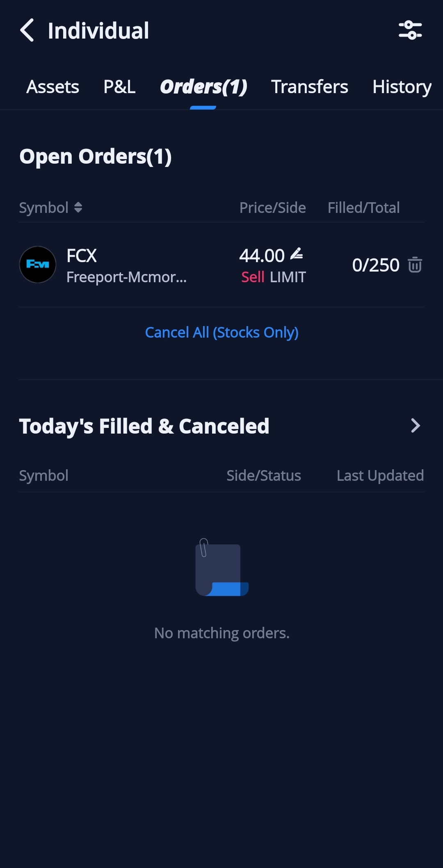Viewport: 443px width, 868px height.
Task: Go back using the back arrow
Action: 27,30
